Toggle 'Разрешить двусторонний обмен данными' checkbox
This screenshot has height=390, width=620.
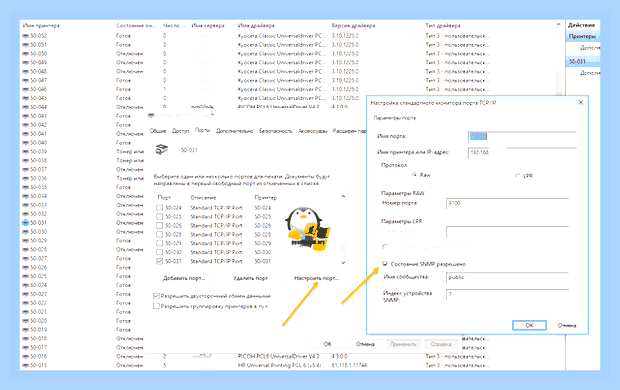(x=156, y=296)
